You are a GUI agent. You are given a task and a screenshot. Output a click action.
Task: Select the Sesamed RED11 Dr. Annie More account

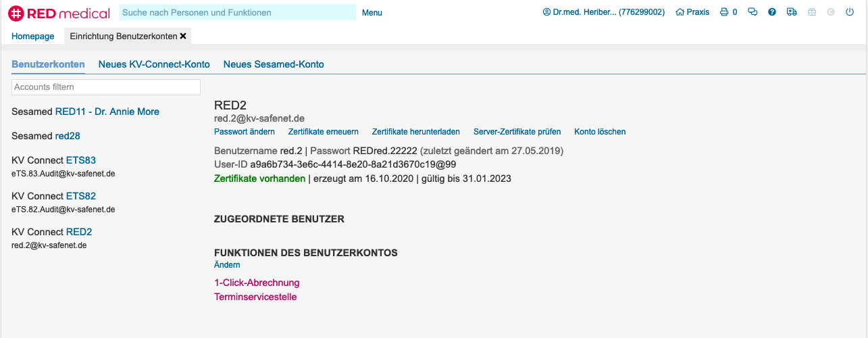[107, 112]
